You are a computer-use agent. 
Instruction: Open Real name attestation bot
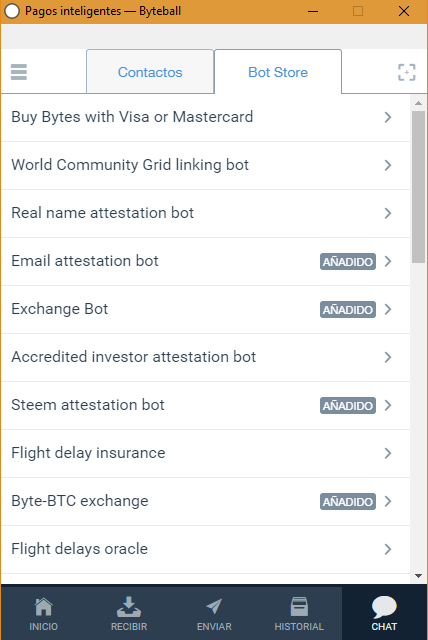[206, 213]
